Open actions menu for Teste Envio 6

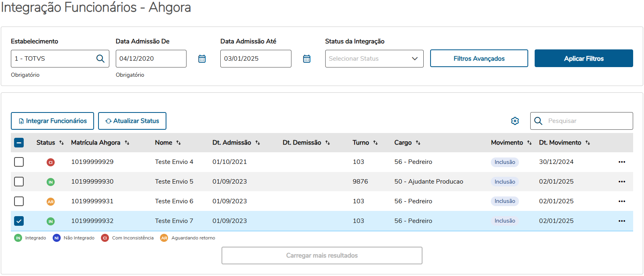[621, 201]
